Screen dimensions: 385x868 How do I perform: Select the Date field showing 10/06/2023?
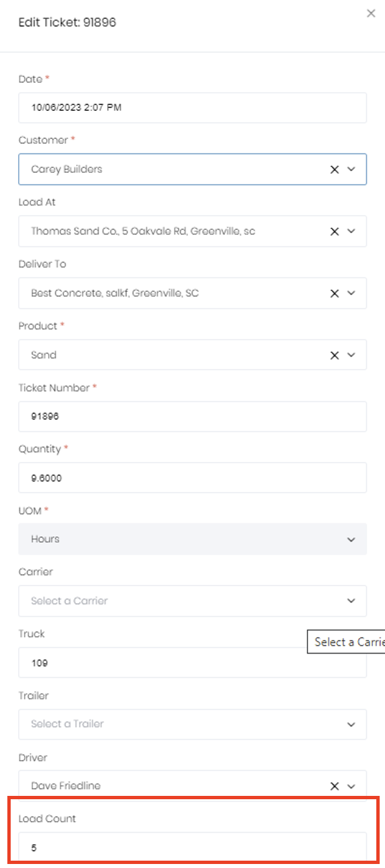[x=192, y=107]
